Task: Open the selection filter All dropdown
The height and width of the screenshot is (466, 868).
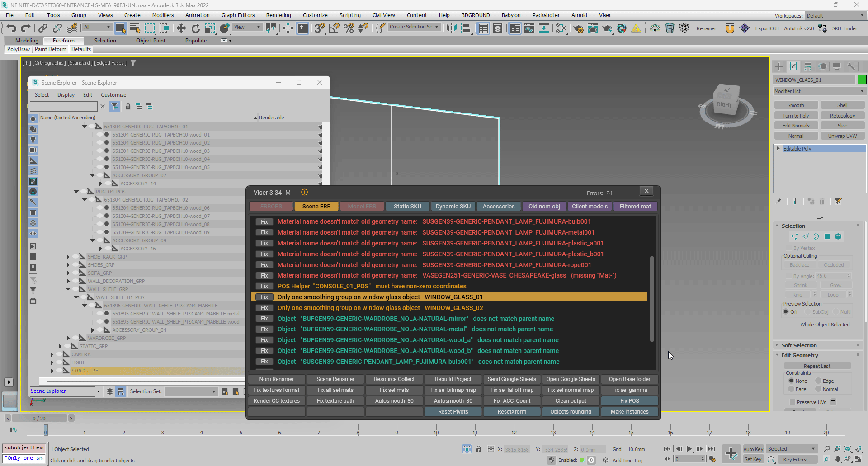Action: 97,28
